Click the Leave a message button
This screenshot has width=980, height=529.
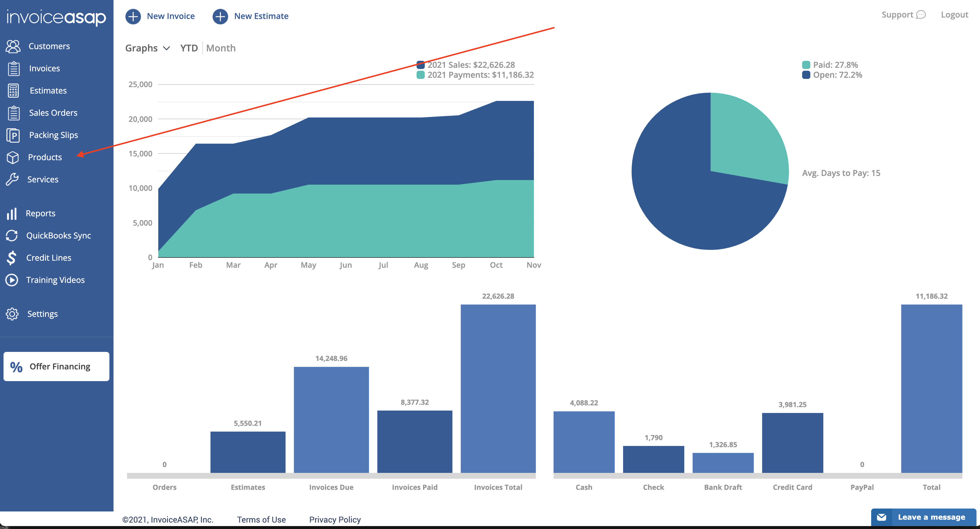click(924, 517)
